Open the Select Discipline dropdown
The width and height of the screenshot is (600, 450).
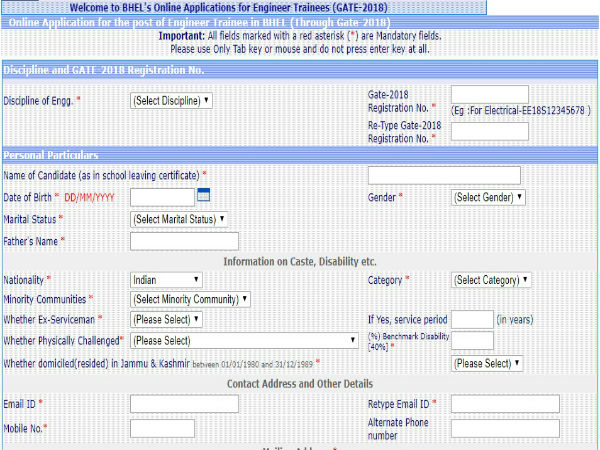[x=171, y=101]
